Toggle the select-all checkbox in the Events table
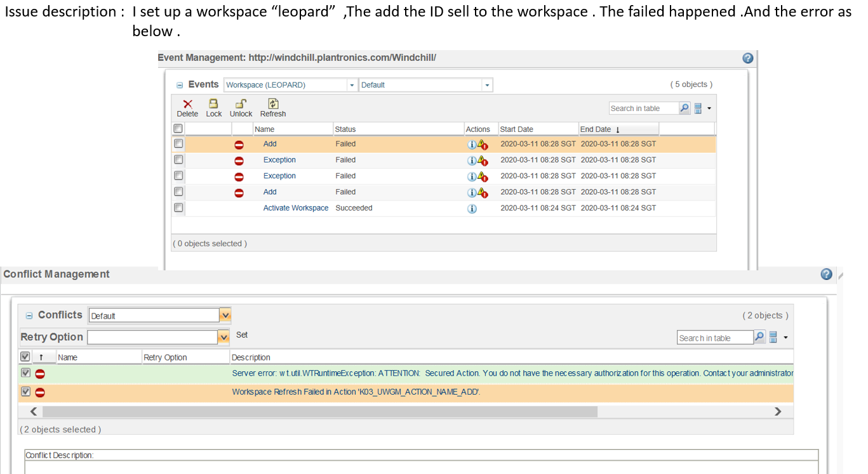 tap(178, 128)
